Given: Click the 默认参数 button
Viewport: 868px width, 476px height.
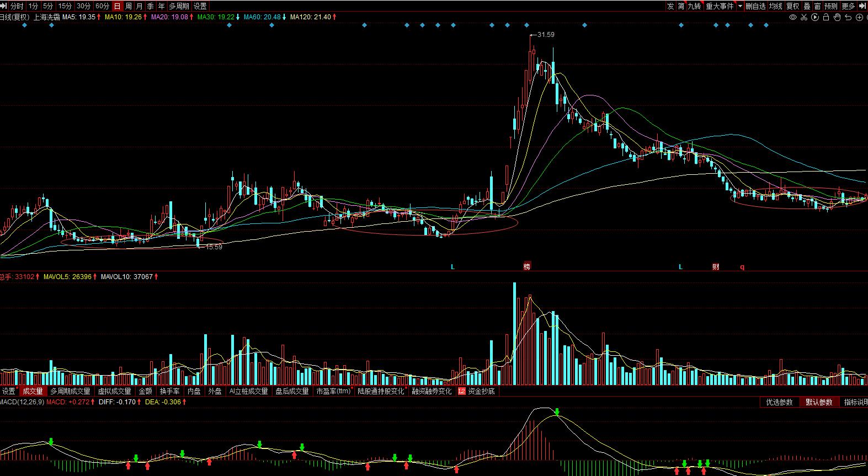Looking at the screenshot, I should point(819,402).
